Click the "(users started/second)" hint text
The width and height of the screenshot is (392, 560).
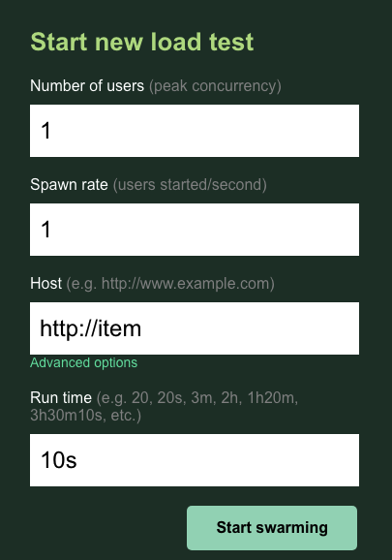click(190, 185)
